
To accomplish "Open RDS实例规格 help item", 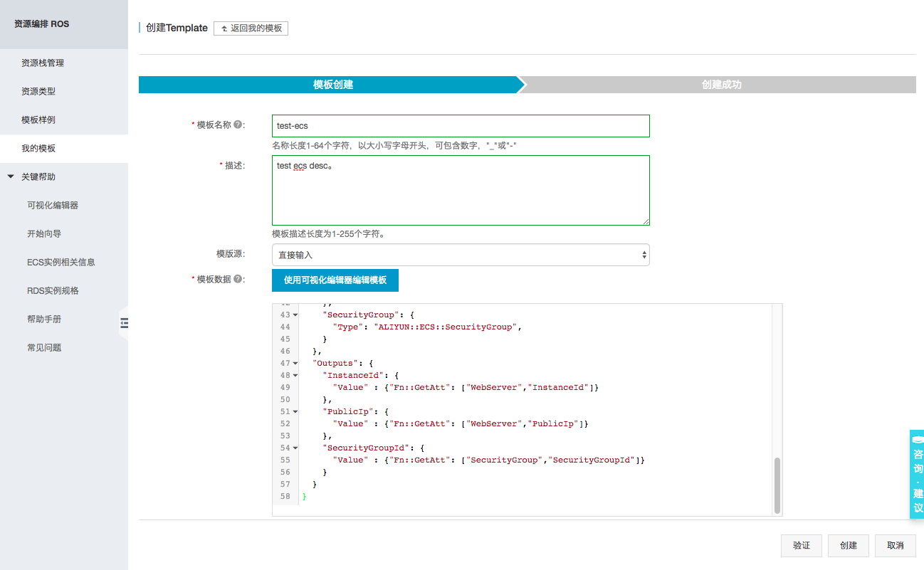I will coord(53,291).
